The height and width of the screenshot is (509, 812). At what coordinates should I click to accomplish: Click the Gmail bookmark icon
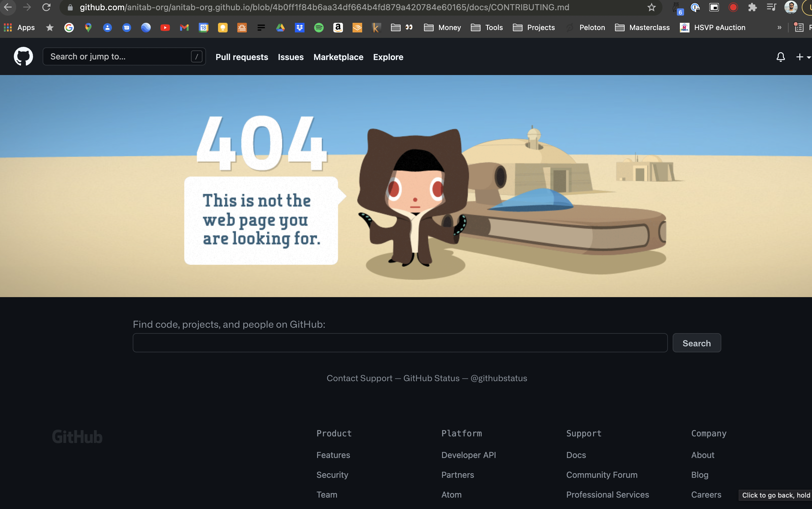click(x=184, y=28)
